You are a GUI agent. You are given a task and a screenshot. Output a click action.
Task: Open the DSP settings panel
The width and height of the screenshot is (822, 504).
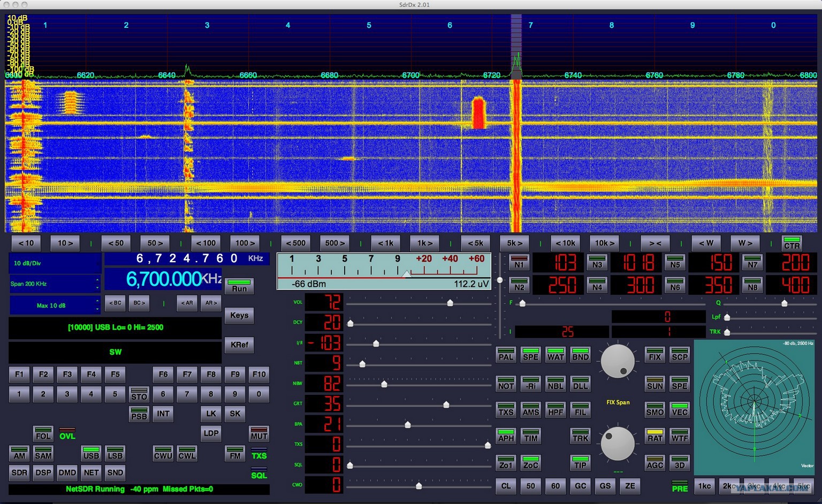pyautogui.click(x=43, y=472)
